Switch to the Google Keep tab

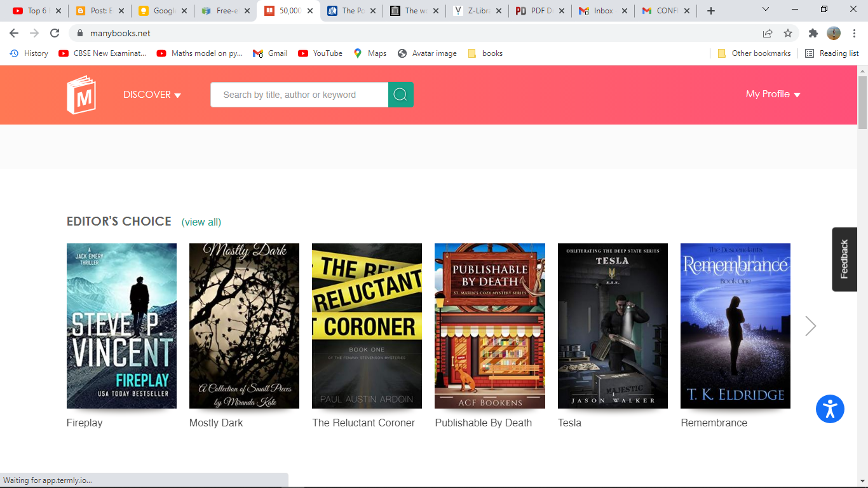coord(161,11)
